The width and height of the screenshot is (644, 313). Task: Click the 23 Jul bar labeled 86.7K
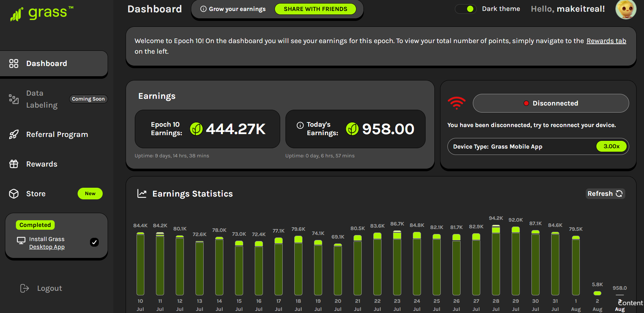(x=397, y=263)
